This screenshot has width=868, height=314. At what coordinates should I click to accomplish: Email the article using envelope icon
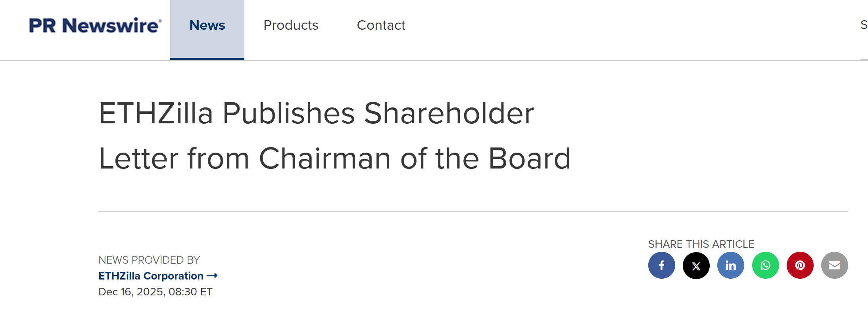(834, 265)
